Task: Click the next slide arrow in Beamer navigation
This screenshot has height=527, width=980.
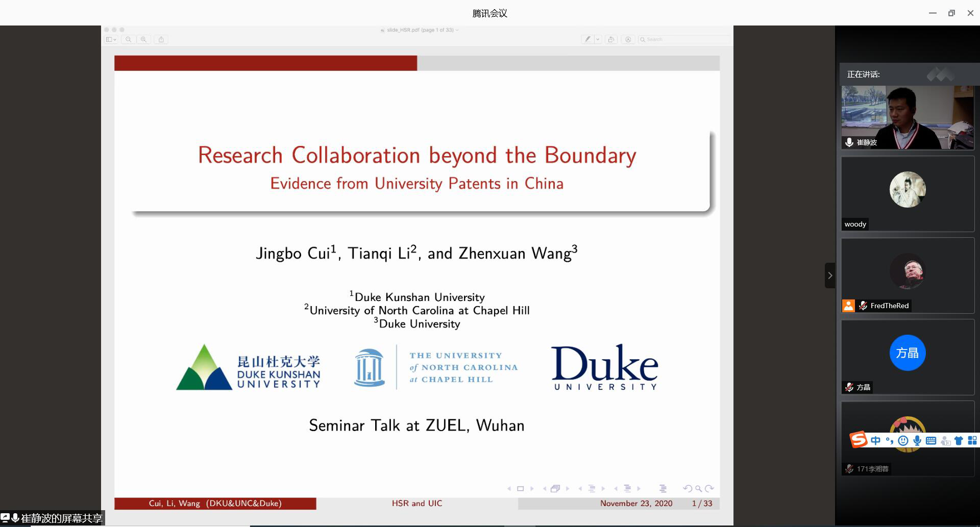Action: click(532, 489)
